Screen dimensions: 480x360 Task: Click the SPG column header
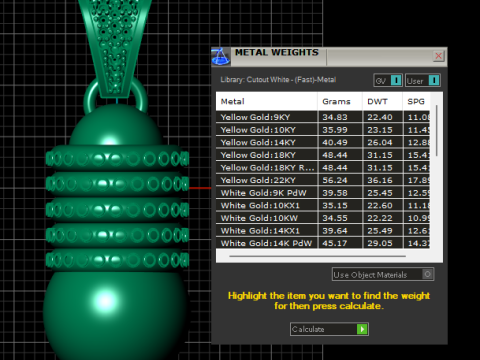[x=416, y=101]
